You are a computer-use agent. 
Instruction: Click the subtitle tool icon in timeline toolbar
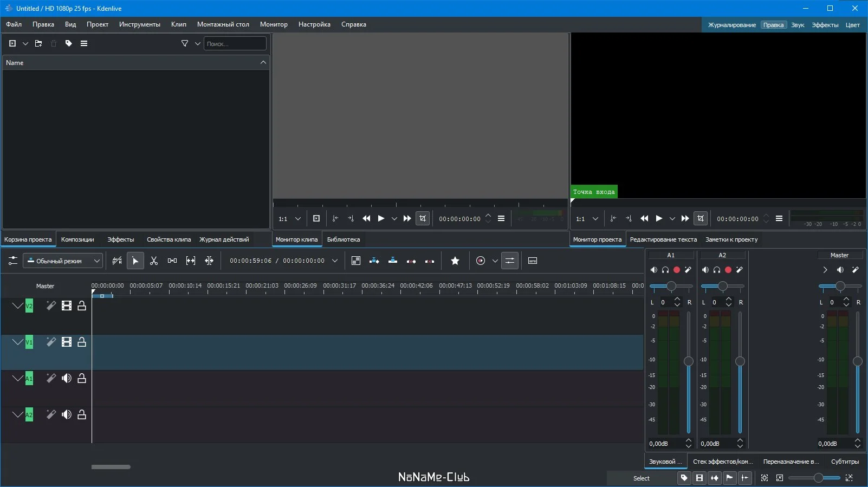pos(533,261)
